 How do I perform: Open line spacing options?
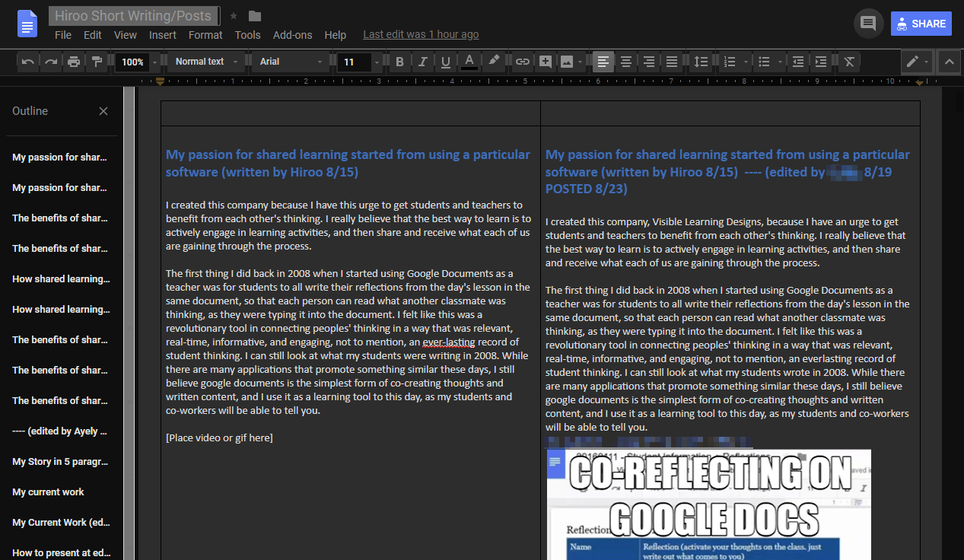(x=702, y=62)
